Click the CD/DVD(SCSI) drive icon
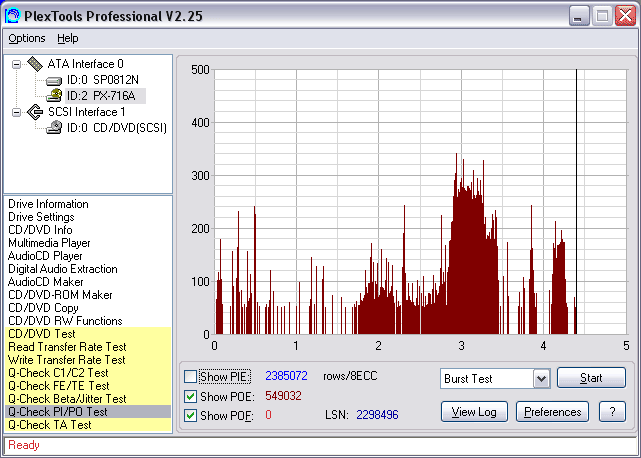This screenshot has height=458, width=641. pyautogui.click(x=54, y=128)
